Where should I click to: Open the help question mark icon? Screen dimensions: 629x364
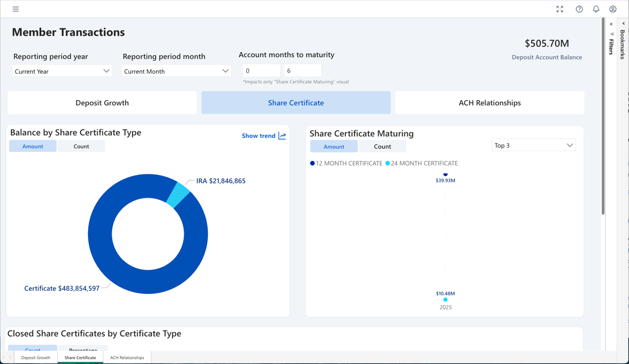coord(579,9)
